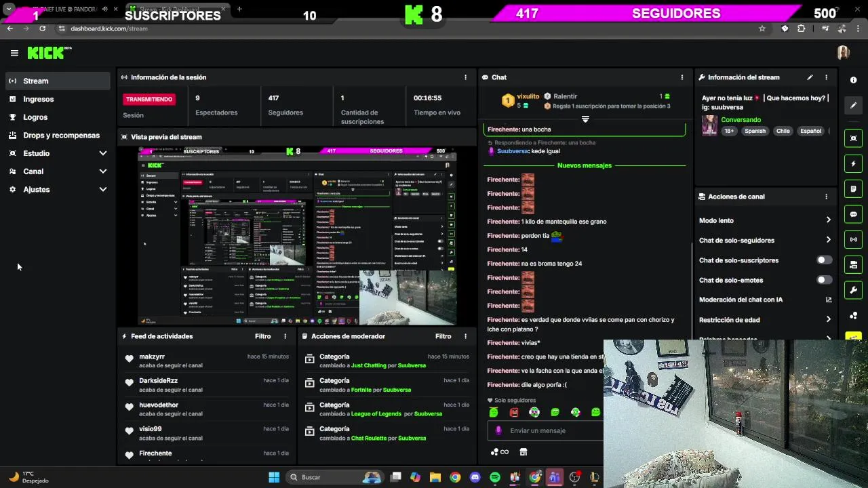Reload the page with browser refresh button
Image resolution: width=868 pixels, height=488 pixels.
(x=42, y=28)
